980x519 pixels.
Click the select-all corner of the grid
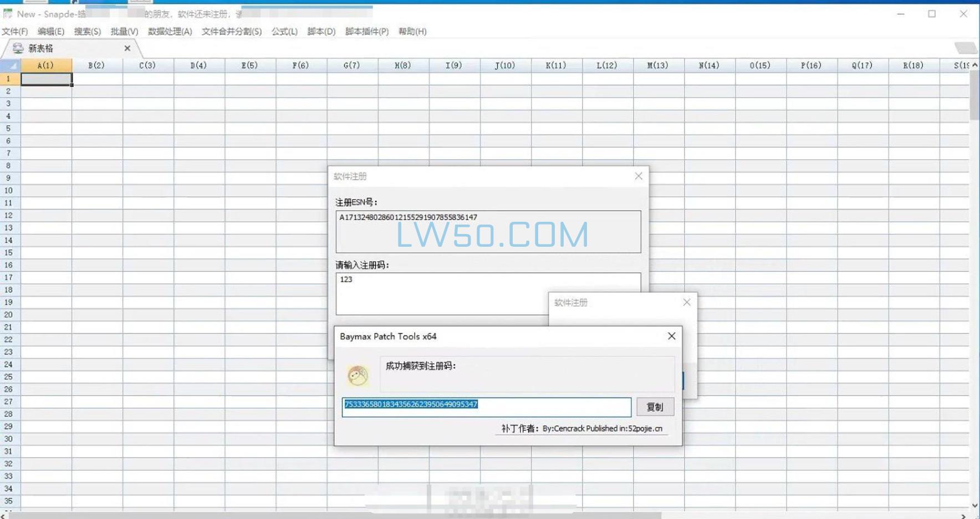pyautogui.click(x=11, y=65)
